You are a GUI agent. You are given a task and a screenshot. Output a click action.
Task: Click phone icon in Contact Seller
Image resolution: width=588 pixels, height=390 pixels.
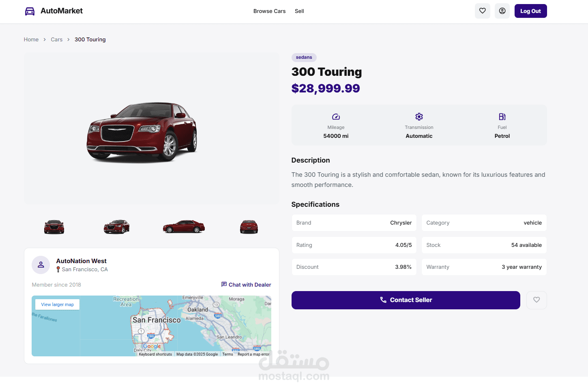383,300
